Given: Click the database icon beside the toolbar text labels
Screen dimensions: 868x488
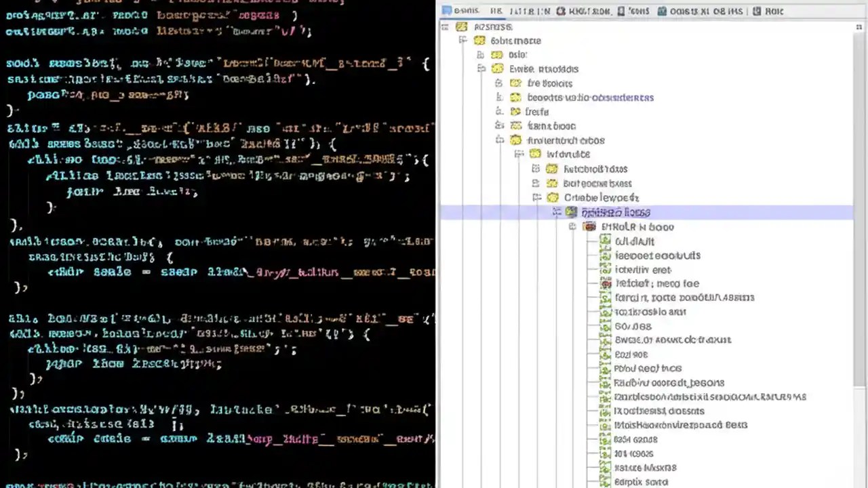Looking at the screenshot, I should tap(662, 11).
